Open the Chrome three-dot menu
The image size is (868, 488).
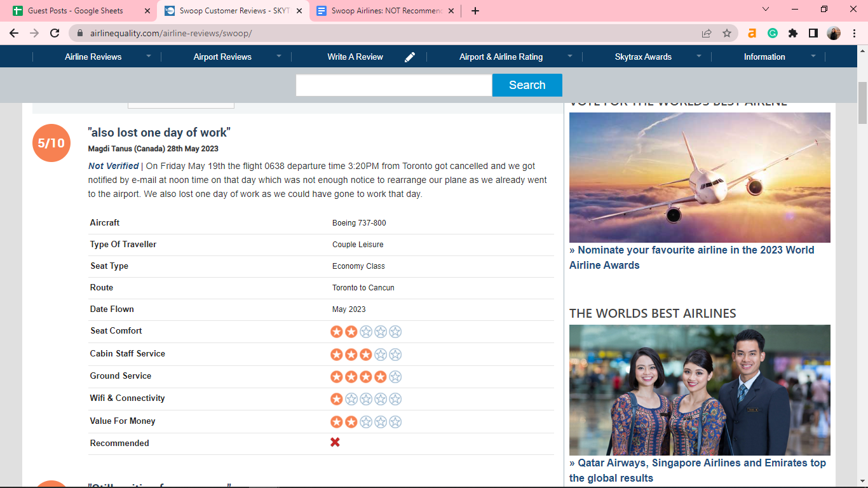click(x=854, y=33)
